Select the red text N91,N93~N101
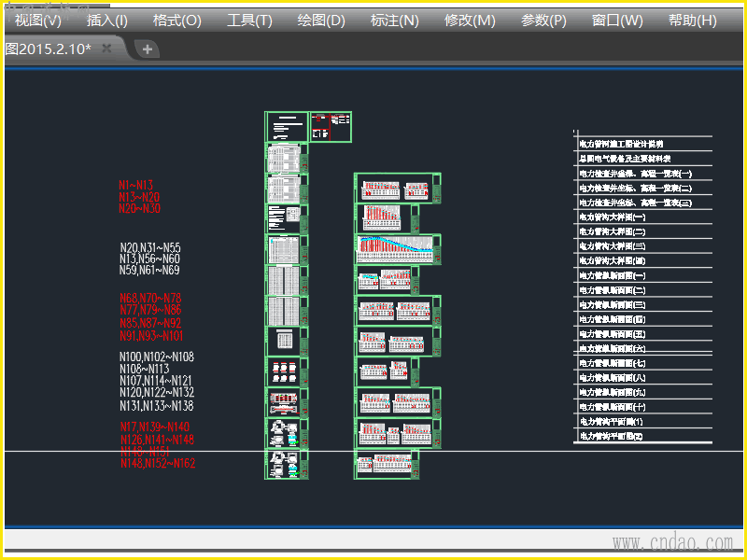 (151, 335)
